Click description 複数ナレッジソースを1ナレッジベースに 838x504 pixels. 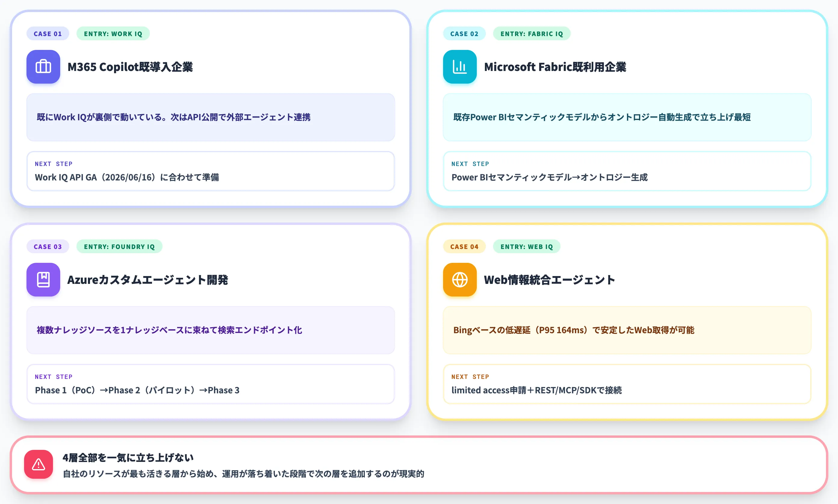[x=169, y=330]
